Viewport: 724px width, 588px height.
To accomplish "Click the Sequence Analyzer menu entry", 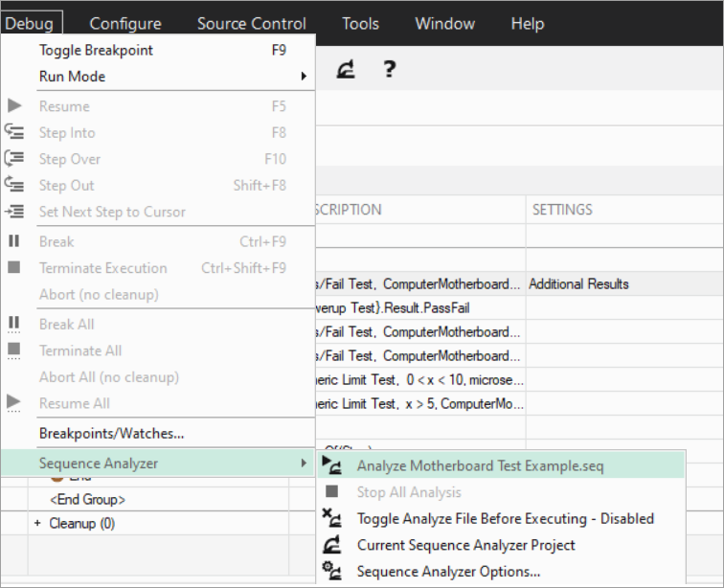I will (x=158, y=463).
